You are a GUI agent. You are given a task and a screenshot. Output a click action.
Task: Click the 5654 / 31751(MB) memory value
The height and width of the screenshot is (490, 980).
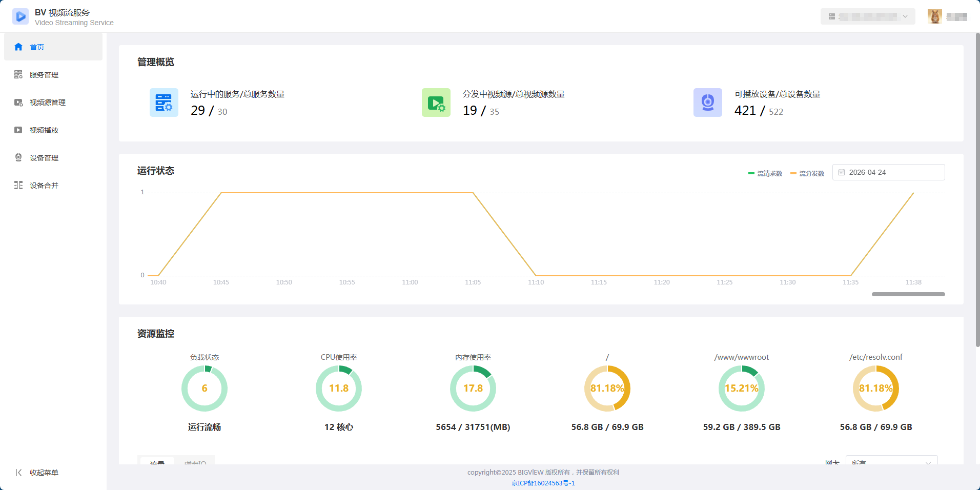473,427
